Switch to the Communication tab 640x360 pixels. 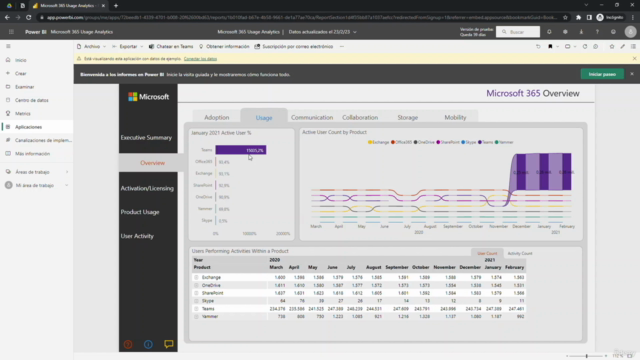[312, 118]
